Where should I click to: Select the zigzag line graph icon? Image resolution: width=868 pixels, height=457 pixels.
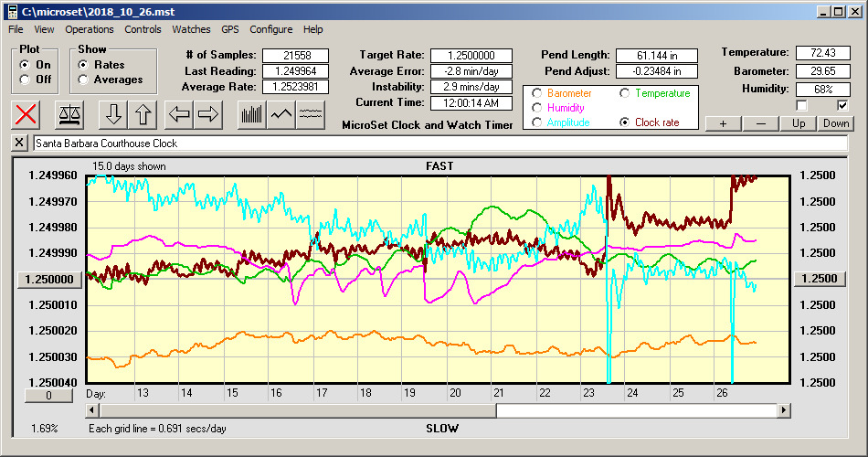tap(281, 114)
